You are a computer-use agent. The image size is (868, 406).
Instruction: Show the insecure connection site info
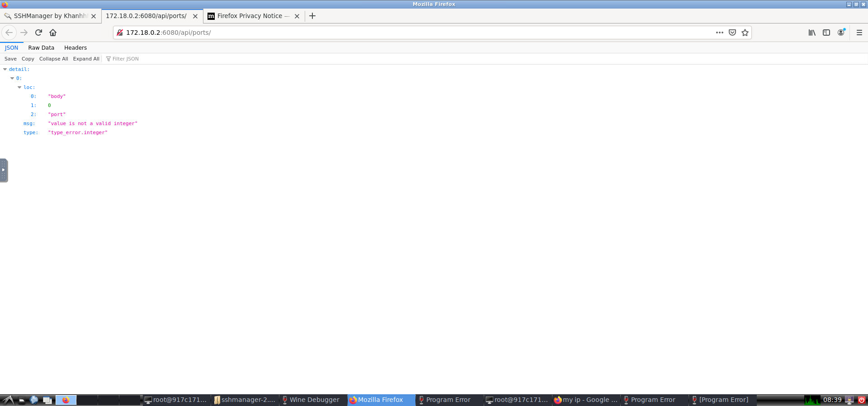point(120,33)
